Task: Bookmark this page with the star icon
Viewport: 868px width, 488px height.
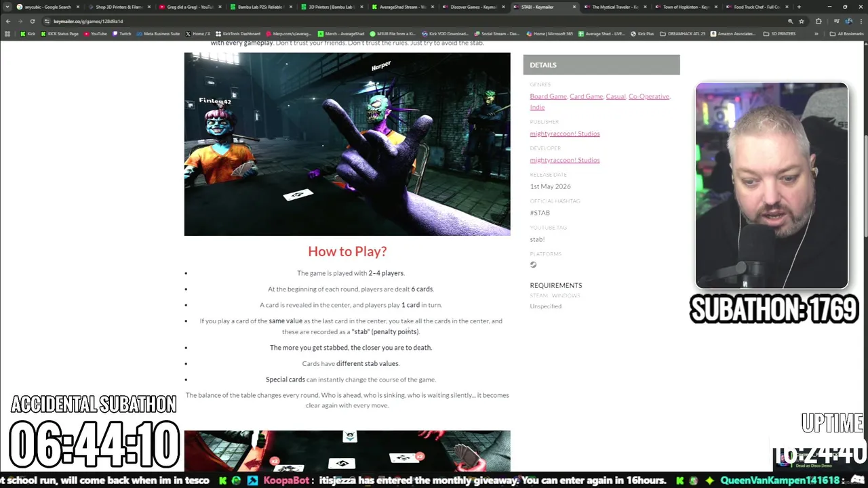Action: click(801, 21)
